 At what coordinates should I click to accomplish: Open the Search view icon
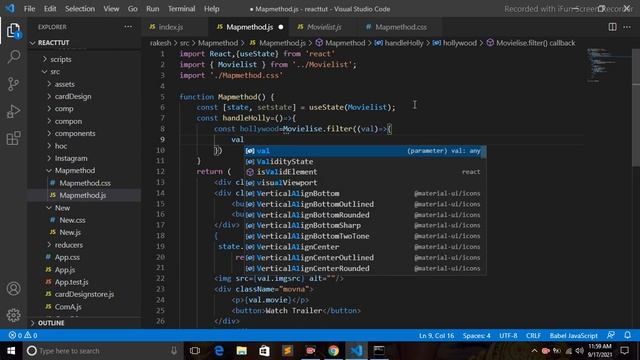coord(13,57)
